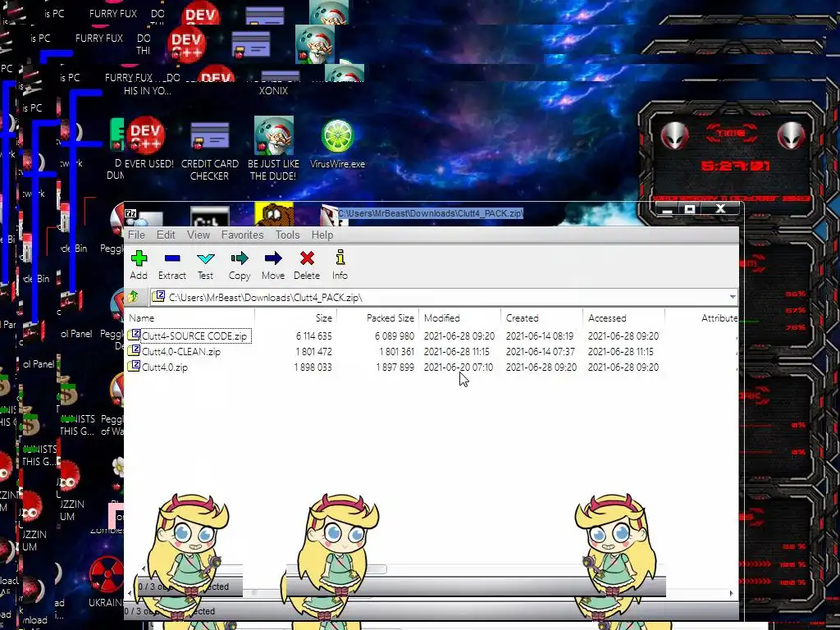Click the zip icon beside Clutt4.0.zip

(x=134, y=367)
